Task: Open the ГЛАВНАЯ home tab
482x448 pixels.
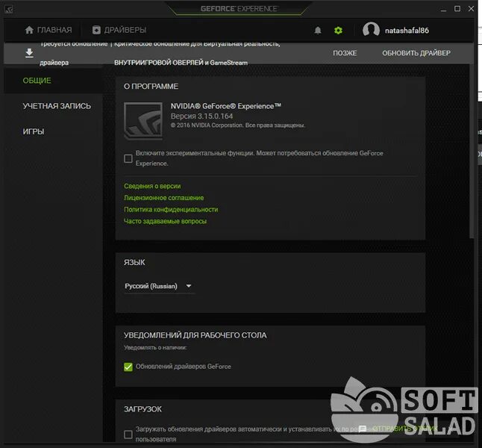Action: 48,30
